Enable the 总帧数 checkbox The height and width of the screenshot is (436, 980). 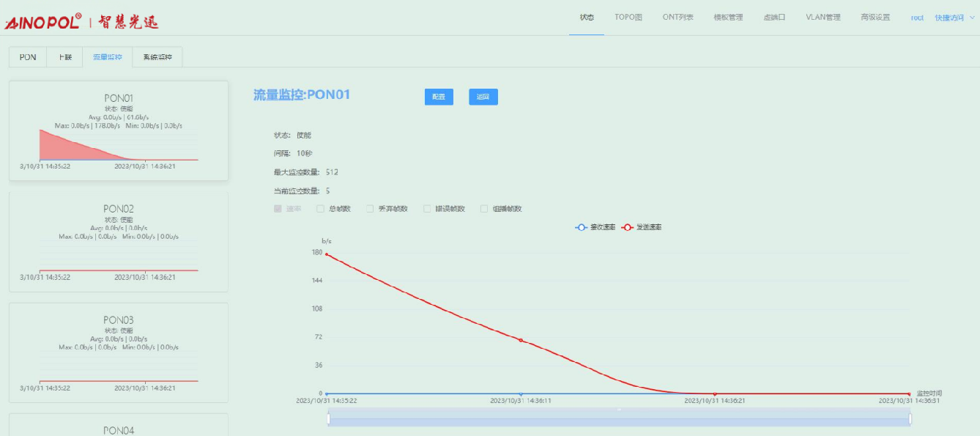coord(320,209)
